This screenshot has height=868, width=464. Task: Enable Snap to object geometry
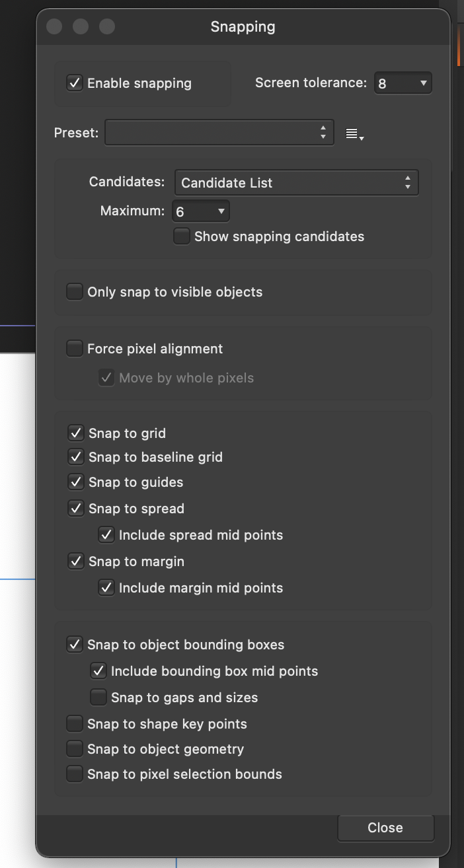pos(74,748)
